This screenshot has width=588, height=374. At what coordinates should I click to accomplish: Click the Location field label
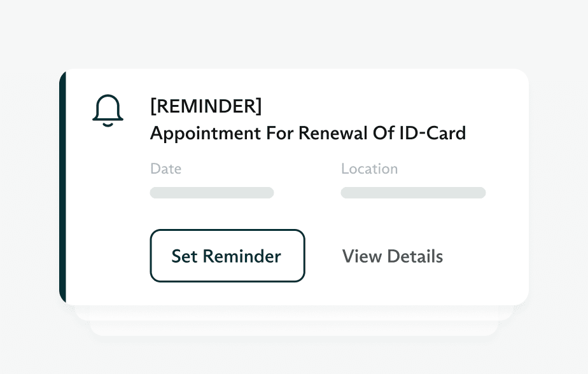[x=369, y=169]
